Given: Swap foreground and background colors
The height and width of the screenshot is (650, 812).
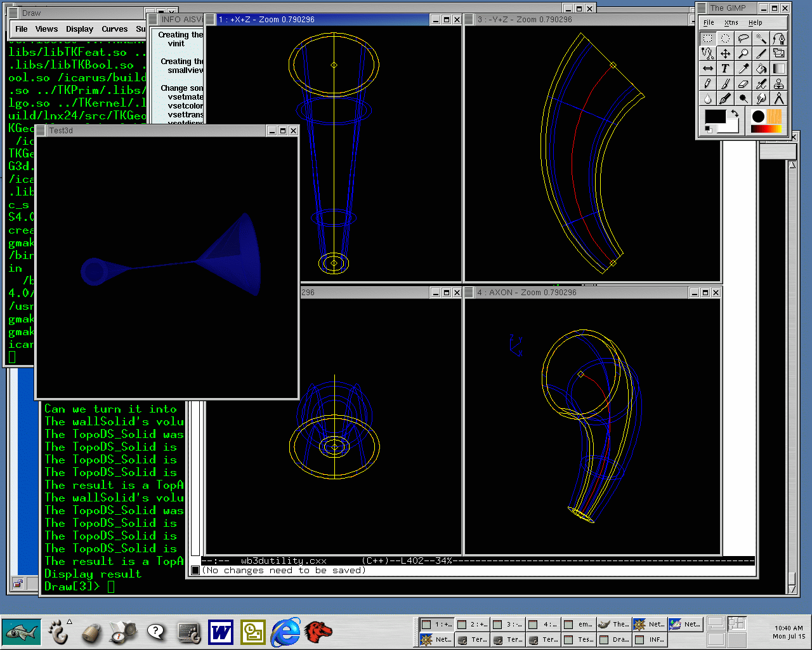Looking at the screenshot, I should click(734, 113).
